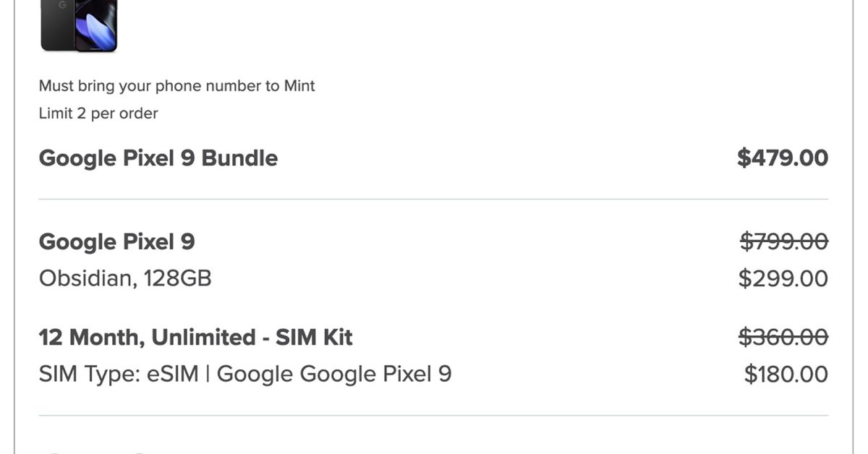Select the Google Pixel 9 Bundle heading
Screen dimensions: 868x454
point(158,158)
